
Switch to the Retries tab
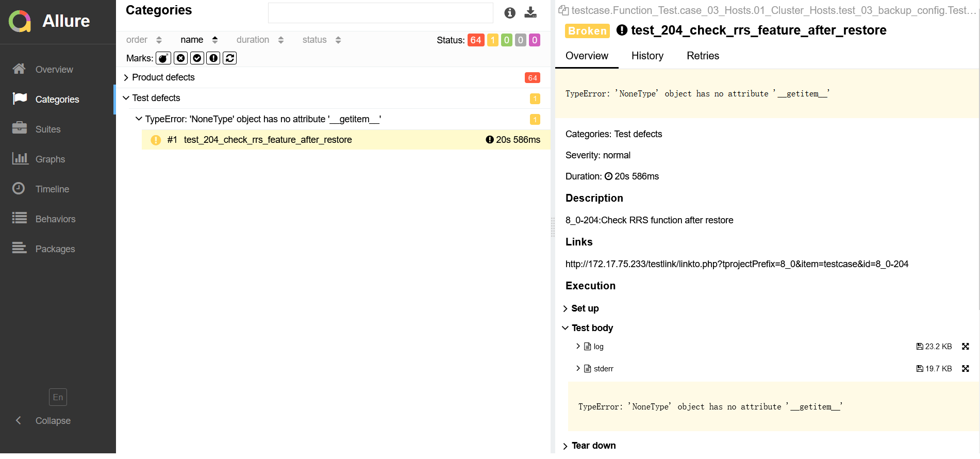click(x=702, y=56)
